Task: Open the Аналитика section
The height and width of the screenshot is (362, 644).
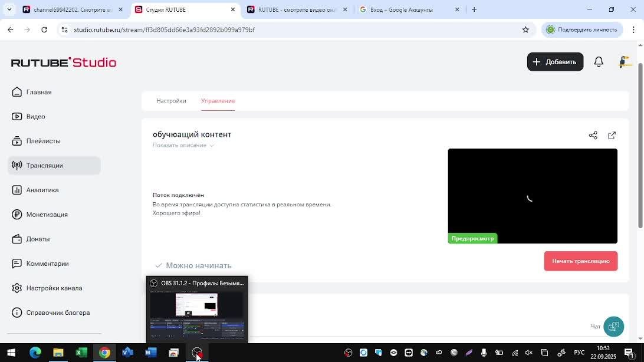Action: tap(35, 190)
